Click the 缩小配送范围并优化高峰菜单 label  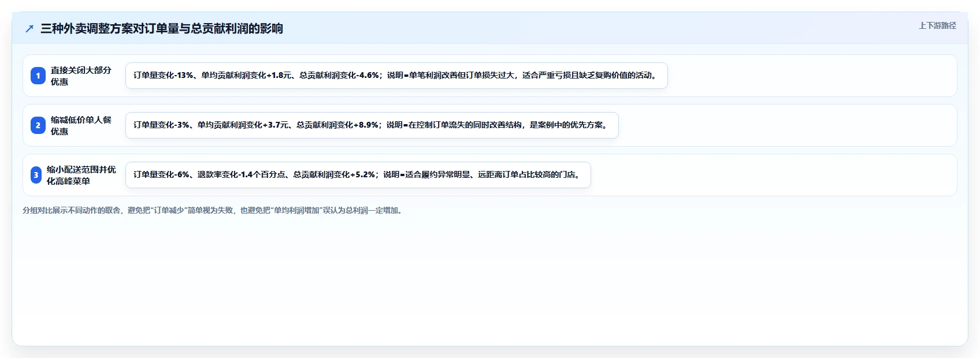pos(81,175)
